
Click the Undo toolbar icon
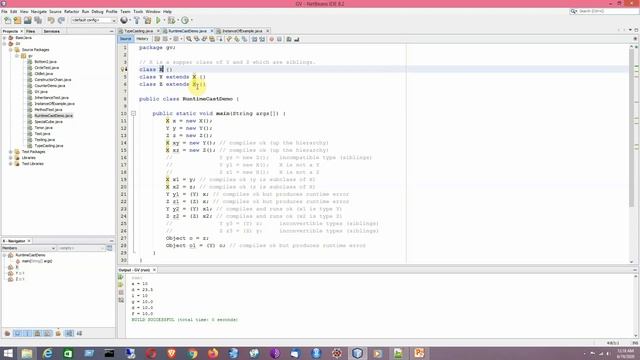[x=51, y=20]
